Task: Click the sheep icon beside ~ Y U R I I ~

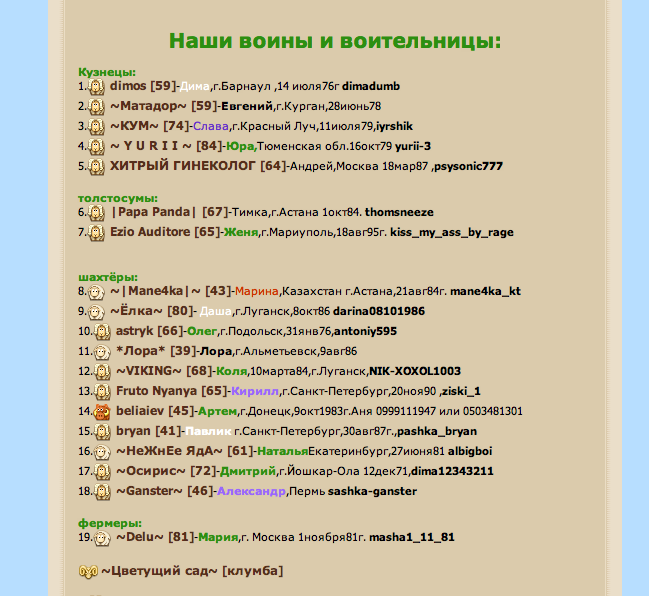Action: click(x=96, y=147)
